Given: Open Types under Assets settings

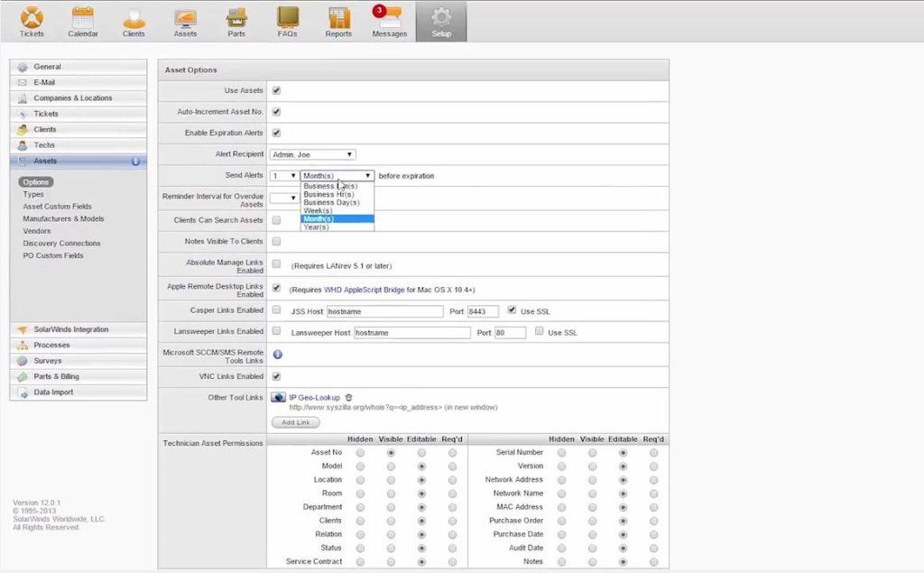Looking at the screenshot, I should coord(33,195).
